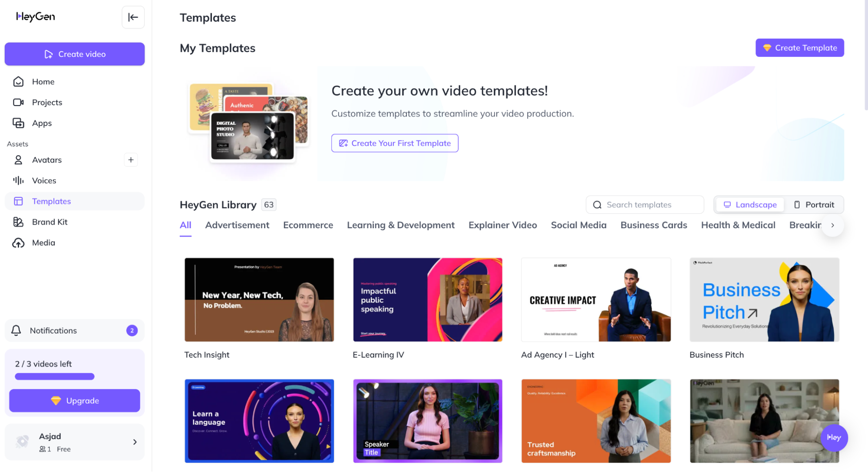The image size is (868, 472).
Task: Open the Apps section
Action: click(42, 123)
